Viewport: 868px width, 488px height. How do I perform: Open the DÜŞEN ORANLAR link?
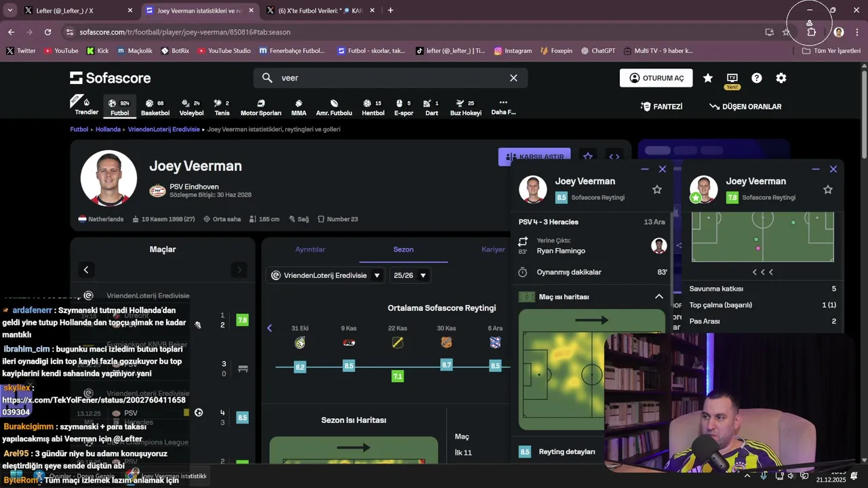coord(745,106)
